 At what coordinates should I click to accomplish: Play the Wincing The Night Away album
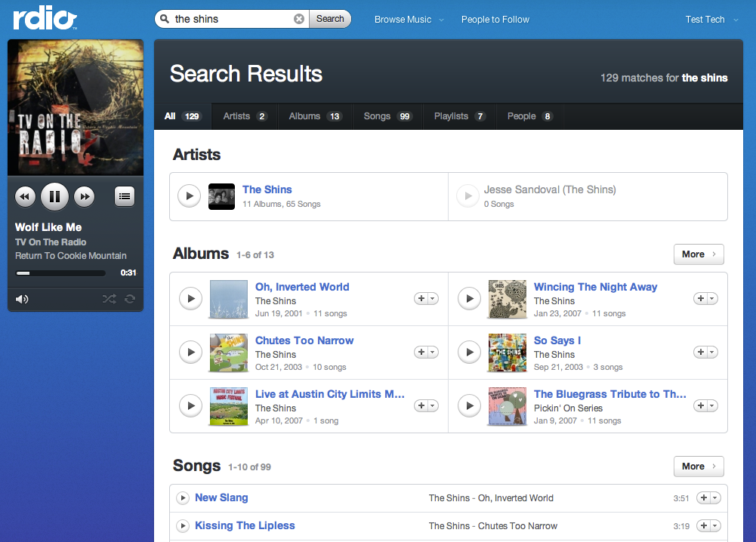click(469, 299)
